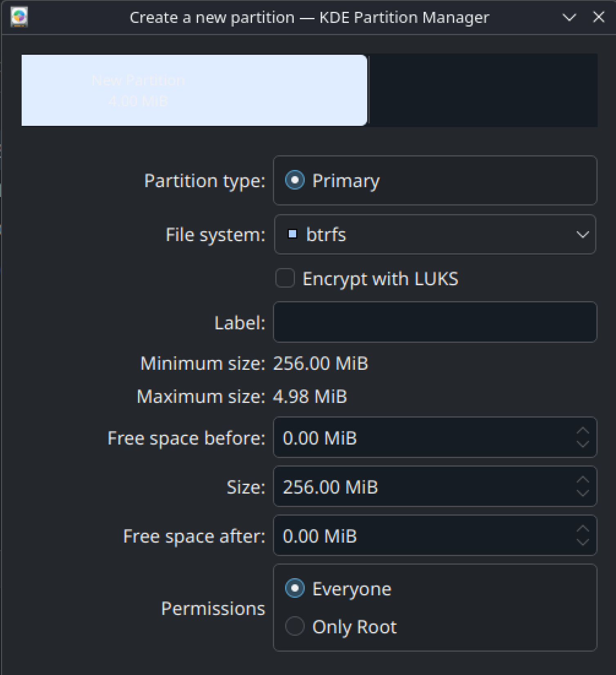This screenshot has width=616, height=675.
Task: Choose Only Root permissions option
Action: click(x=295, y=626)
